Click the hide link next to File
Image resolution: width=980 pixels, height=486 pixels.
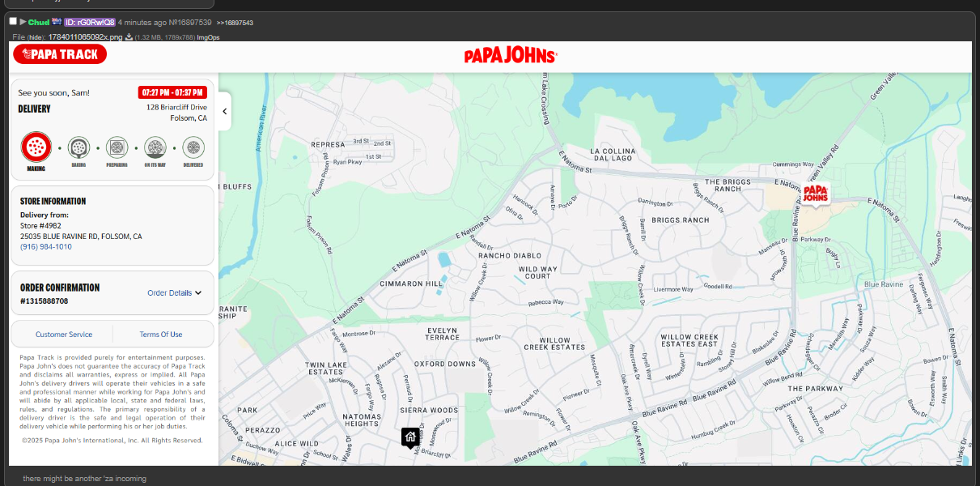point(36,37)
